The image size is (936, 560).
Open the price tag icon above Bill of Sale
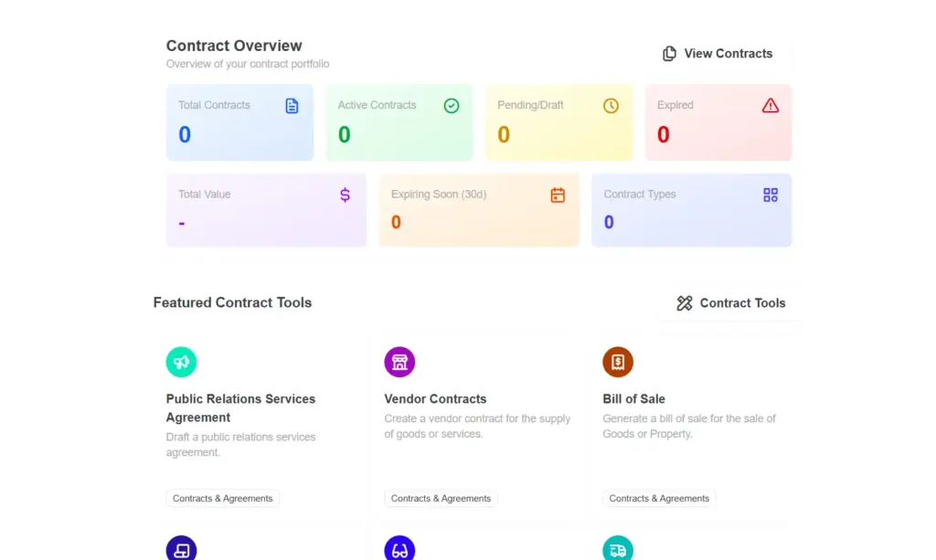tap(618, 362)
